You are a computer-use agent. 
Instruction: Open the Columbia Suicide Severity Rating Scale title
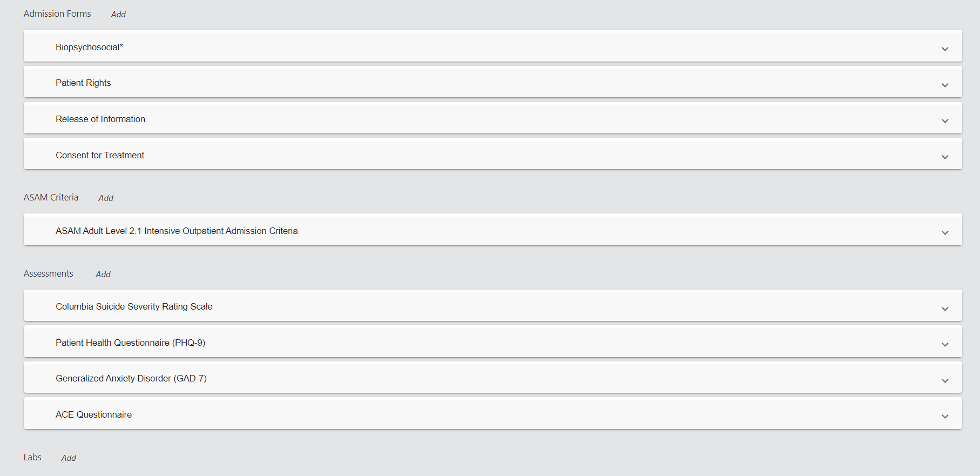coord(134,306)
